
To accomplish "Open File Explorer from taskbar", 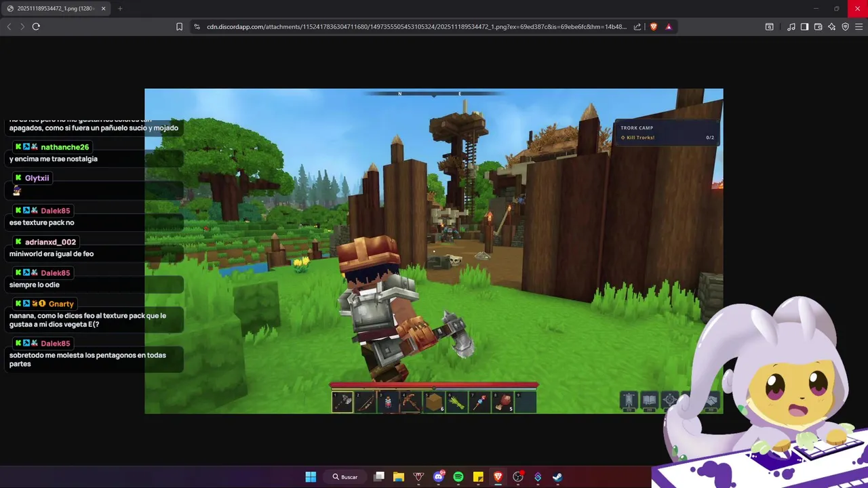I will coord(399,476).
